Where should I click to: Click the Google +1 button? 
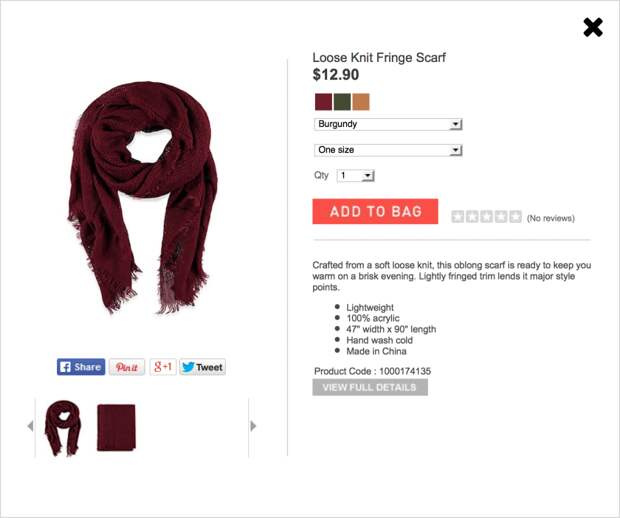click(163, 367)
